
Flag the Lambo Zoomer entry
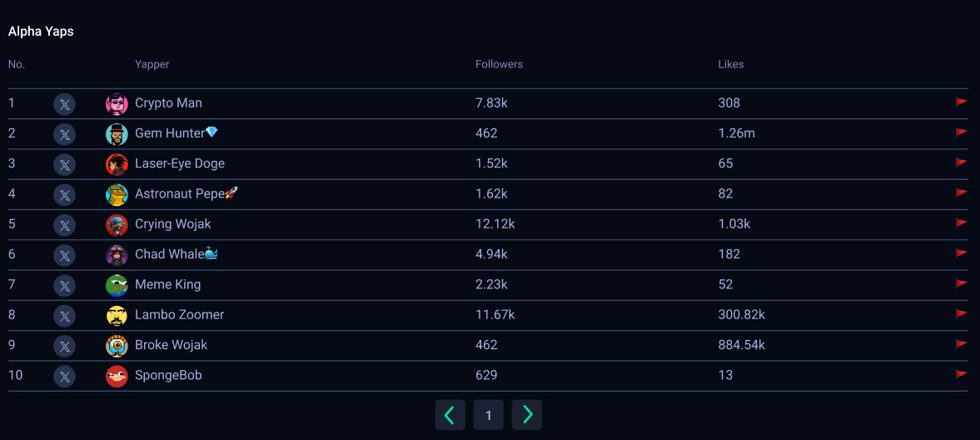pyautogui.click(x=961, y=313)
